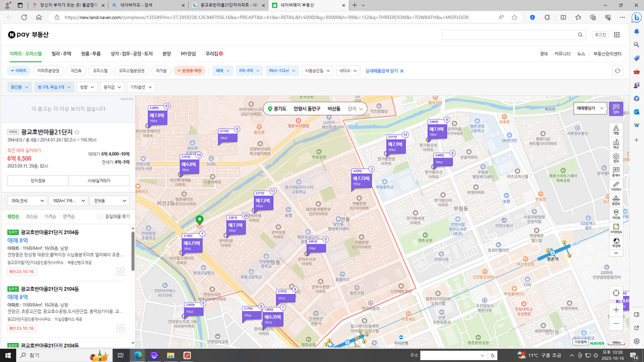Collapse the map tool column with the up chevron
The height and width of the screenshot is (362, 644).
615,253
